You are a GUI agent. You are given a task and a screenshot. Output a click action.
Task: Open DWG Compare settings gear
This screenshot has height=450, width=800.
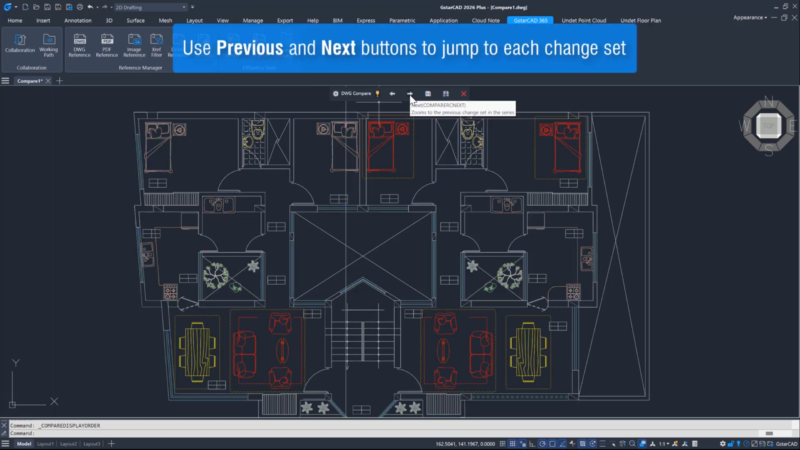point(336,93)
